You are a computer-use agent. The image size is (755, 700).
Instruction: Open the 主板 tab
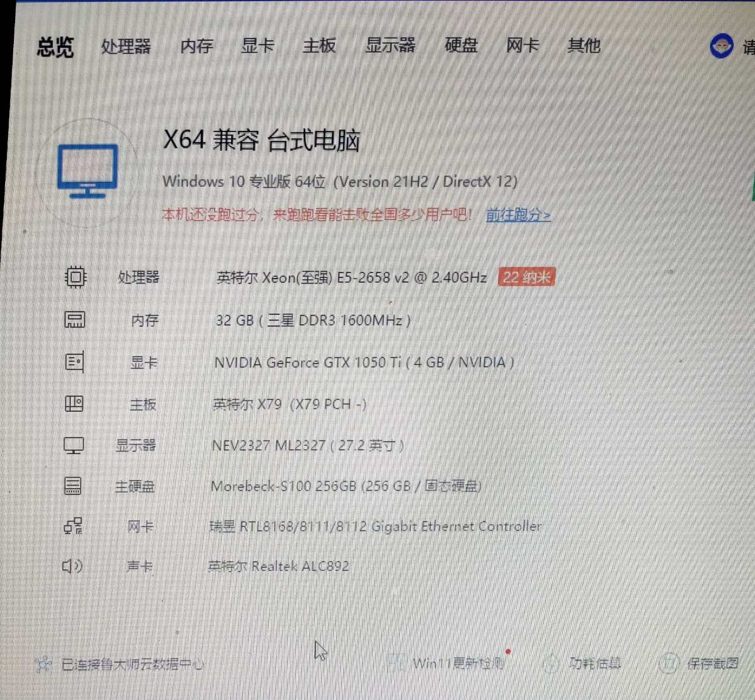[x=319, y=45]
